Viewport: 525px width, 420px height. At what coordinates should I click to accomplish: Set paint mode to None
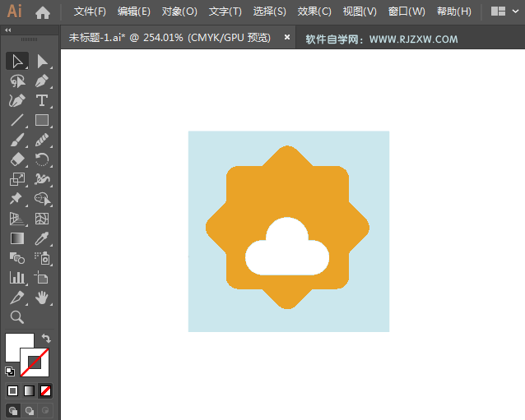[x=45, y=390]
